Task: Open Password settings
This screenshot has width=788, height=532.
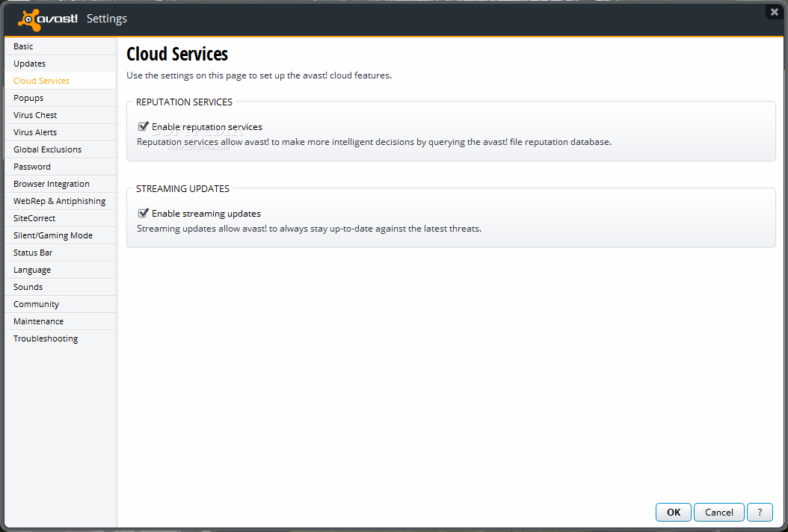Action: 61,167
